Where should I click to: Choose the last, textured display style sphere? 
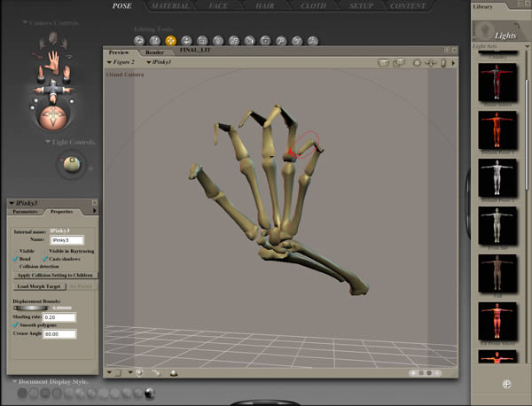(150, 393)
